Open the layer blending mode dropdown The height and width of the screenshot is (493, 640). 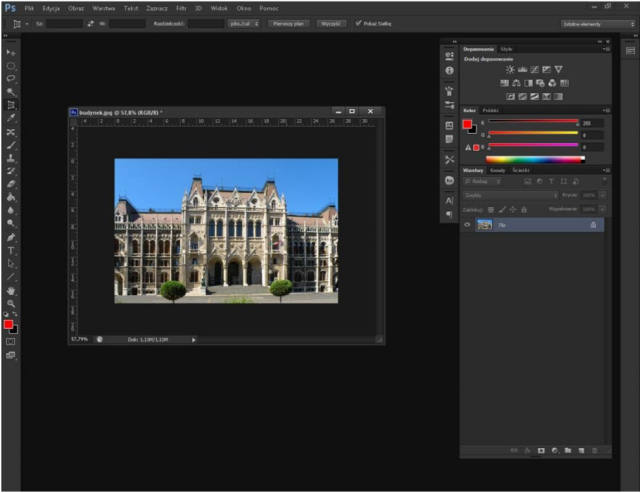coord(511,195)
